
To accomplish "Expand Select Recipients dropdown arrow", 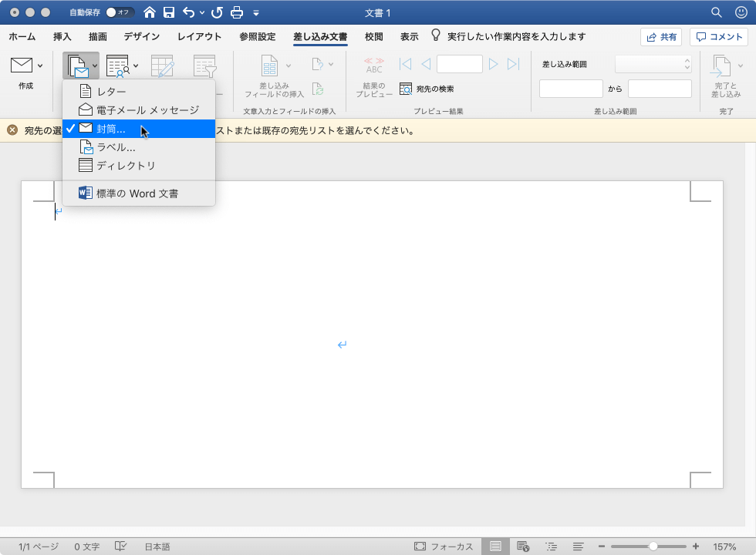I will (x=136, y=66).
